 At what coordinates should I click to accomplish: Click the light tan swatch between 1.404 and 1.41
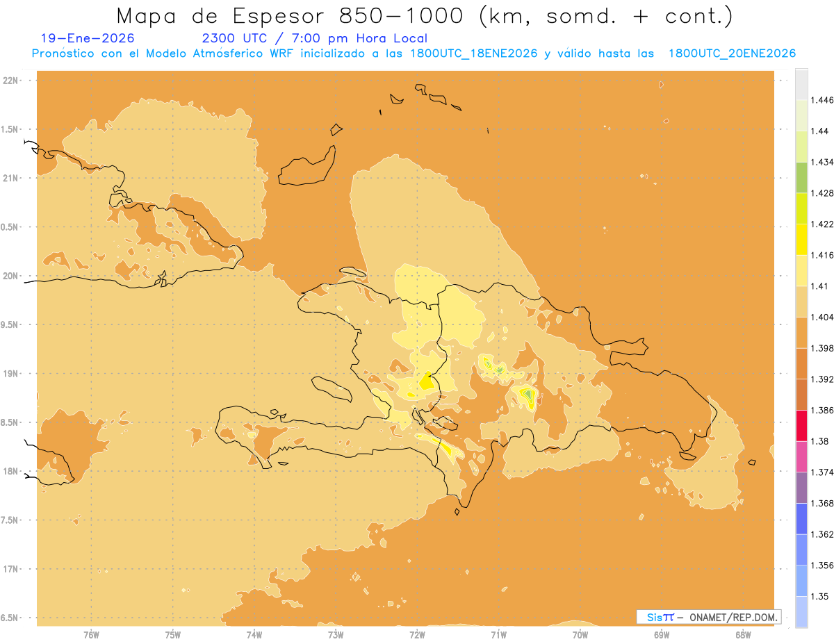801,302
